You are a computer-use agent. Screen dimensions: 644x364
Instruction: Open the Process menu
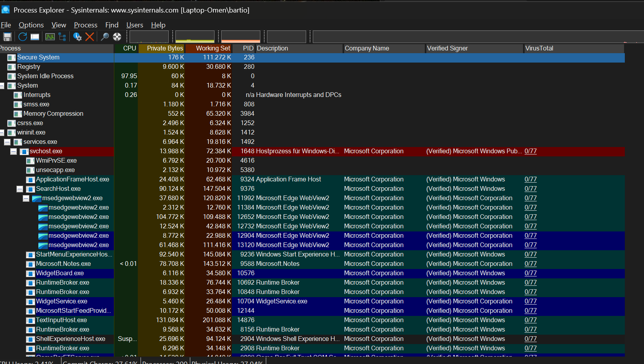point(86,25)
